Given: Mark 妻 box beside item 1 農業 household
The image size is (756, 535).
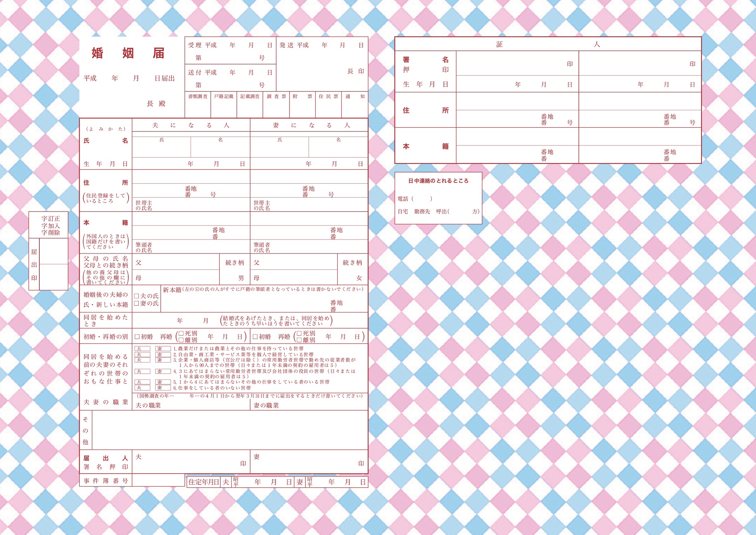Looking at the screenshot, I should click(x=163, y=349).
